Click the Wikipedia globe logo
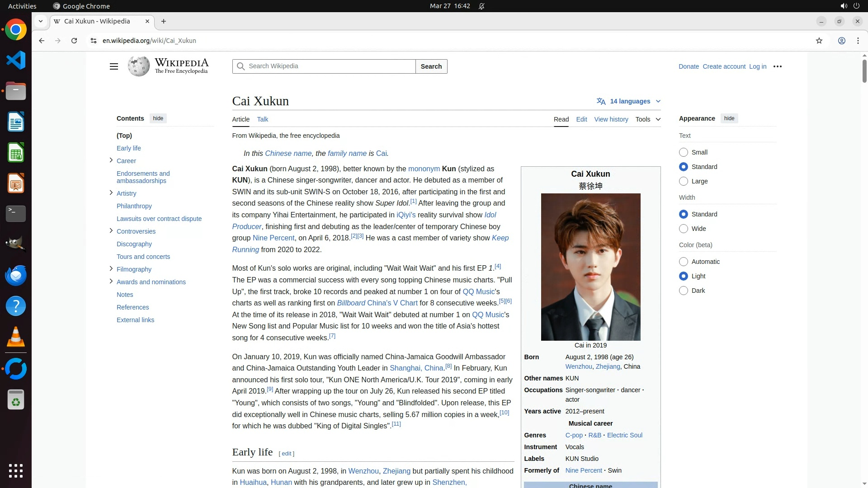The width and height of the screenshot is (868, 488). click(x=139, y=66)
